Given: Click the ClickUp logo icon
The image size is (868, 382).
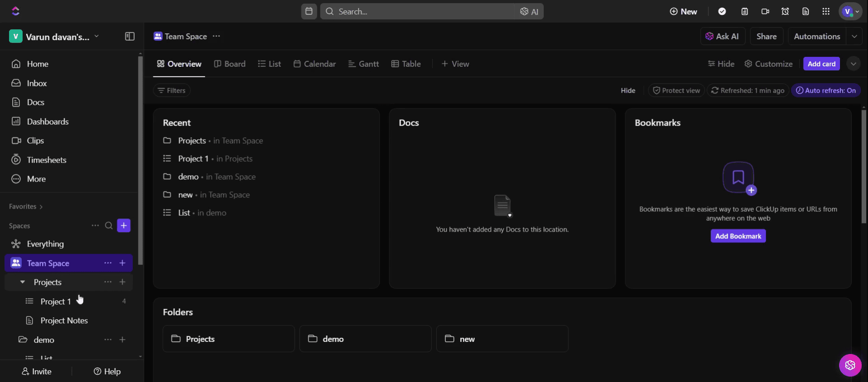Looking at the screenshot, I should click(x=15, y=11).
